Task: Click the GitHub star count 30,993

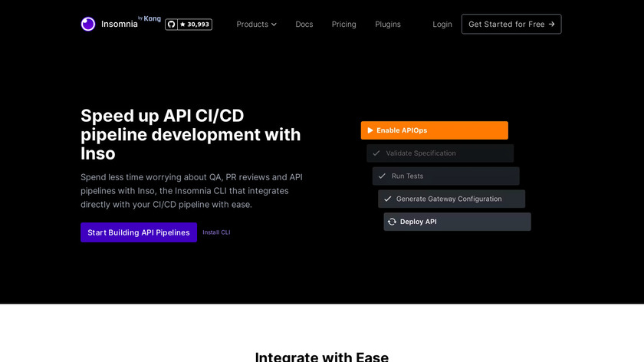Action: point(195,25)
